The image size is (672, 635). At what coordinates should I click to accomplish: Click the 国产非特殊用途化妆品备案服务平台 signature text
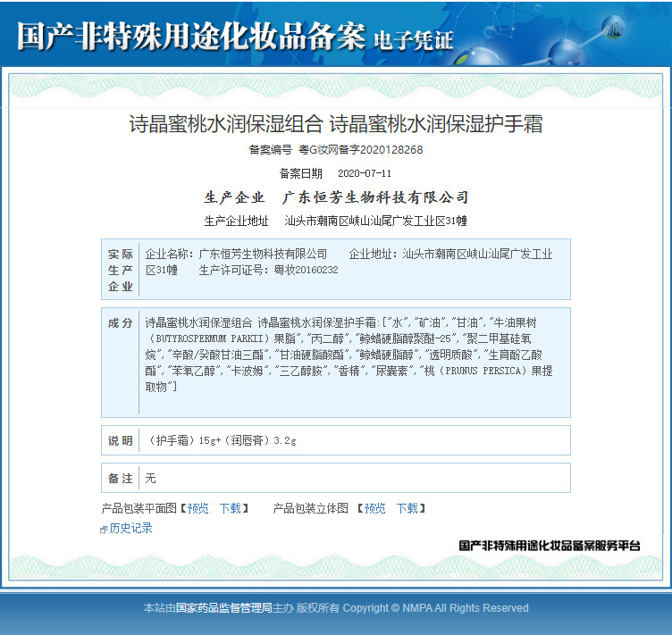click(x=550, y=546)
